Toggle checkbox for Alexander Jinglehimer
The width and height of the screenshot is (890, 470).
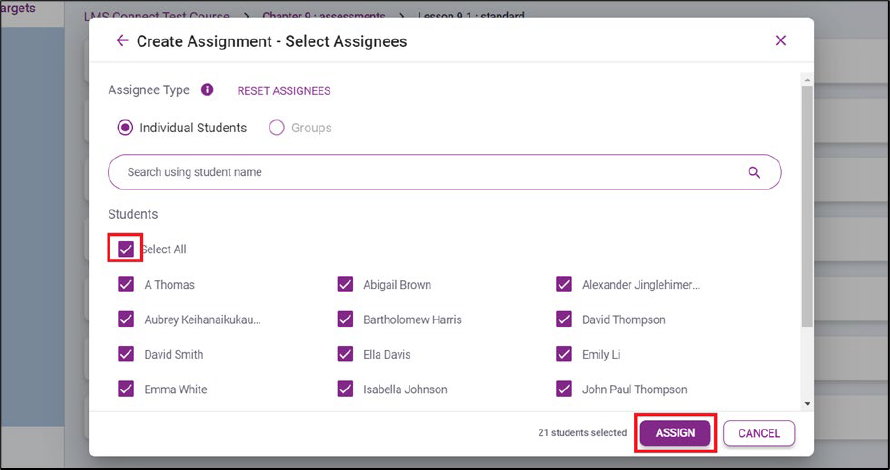(564, 285)
